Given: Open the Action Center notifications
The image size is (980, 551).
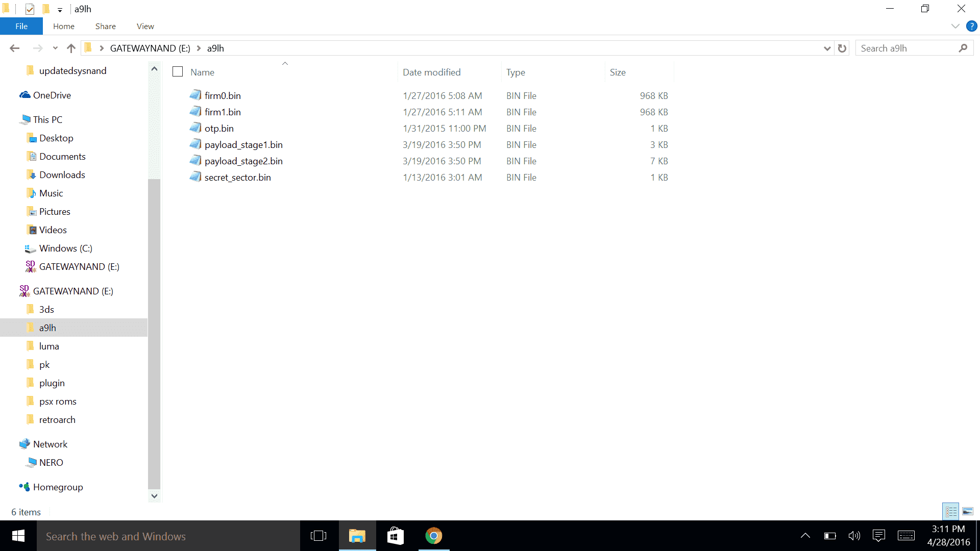Looking at the screenshot, I should point(879,536).
